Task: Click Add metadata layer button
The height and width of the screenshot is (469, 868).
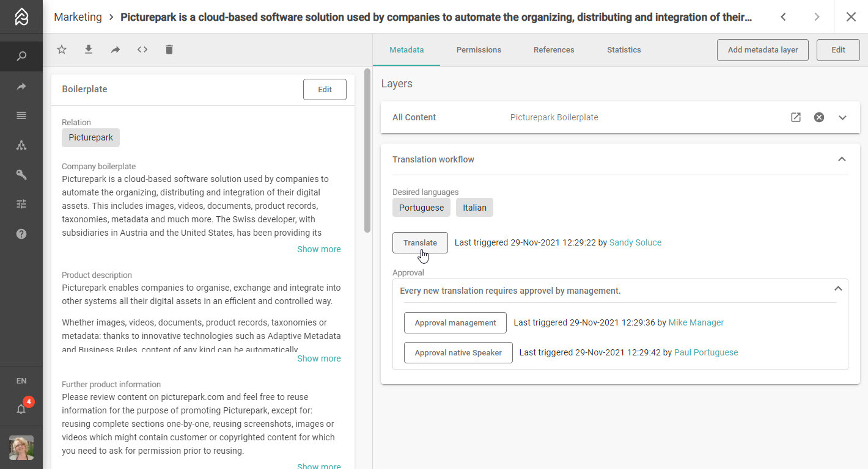Action: tap(763, 50)
